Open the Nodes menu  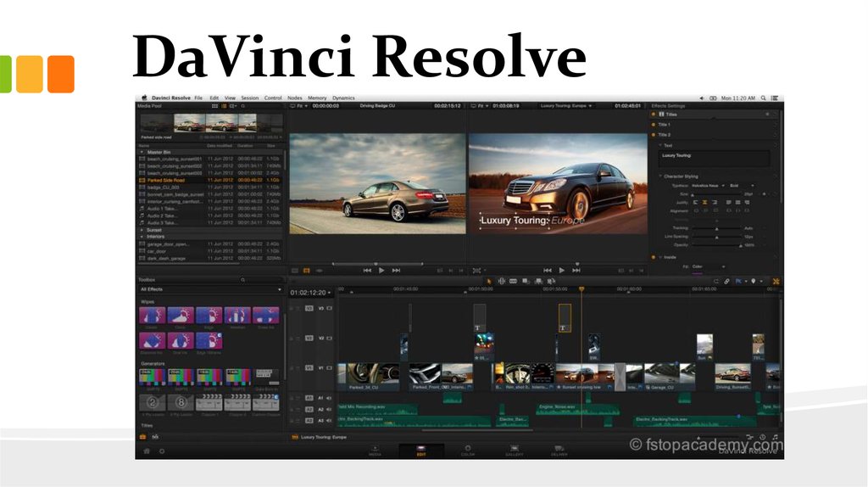pos(294,98)
